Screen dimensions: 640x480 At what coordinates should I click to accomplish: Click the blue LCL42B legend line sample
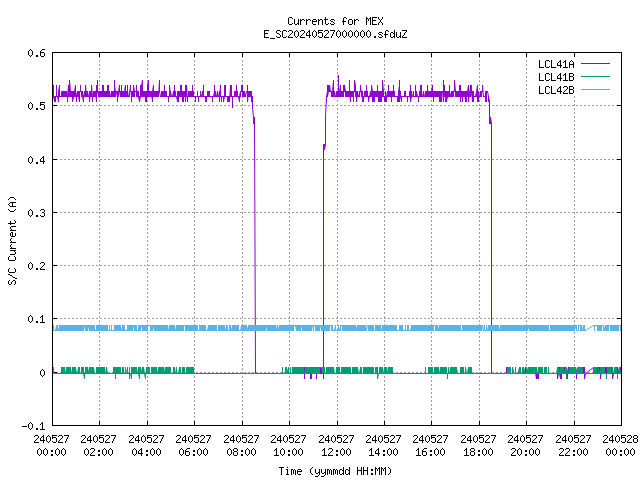595,90
